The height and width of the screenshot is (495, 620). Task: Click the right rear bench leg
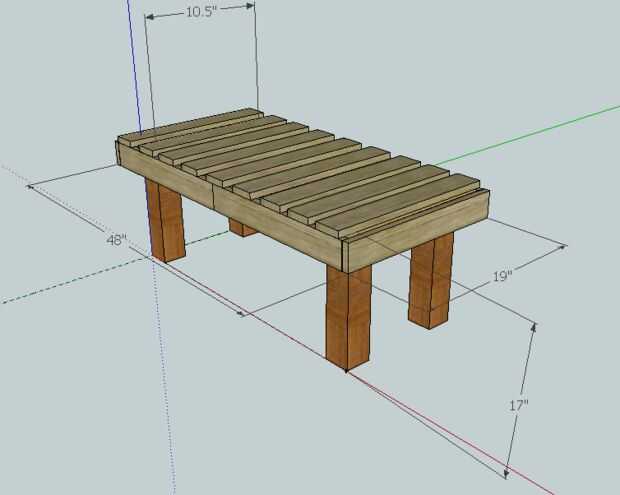431,280
